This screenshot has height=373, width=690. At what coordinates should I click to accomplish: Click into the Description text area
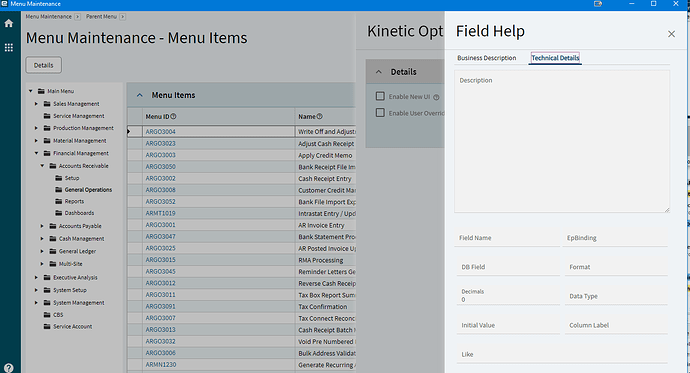[x=562, y=142]
